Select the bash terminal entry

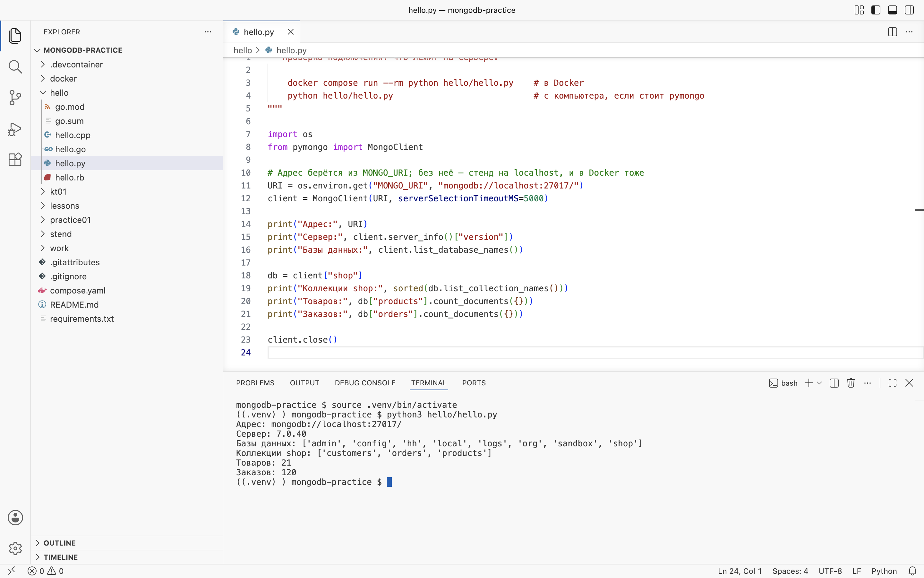pos(783,383)
